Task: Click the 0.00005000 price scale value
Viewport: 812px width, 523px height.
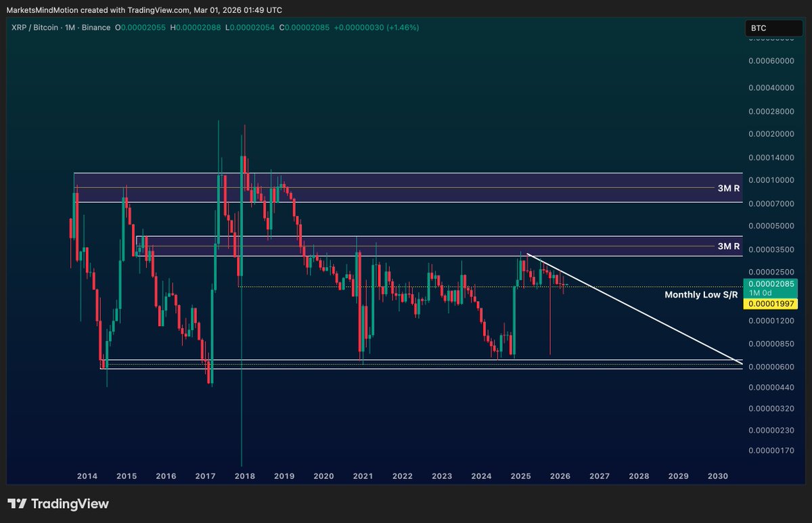Action: coord(771,226)
